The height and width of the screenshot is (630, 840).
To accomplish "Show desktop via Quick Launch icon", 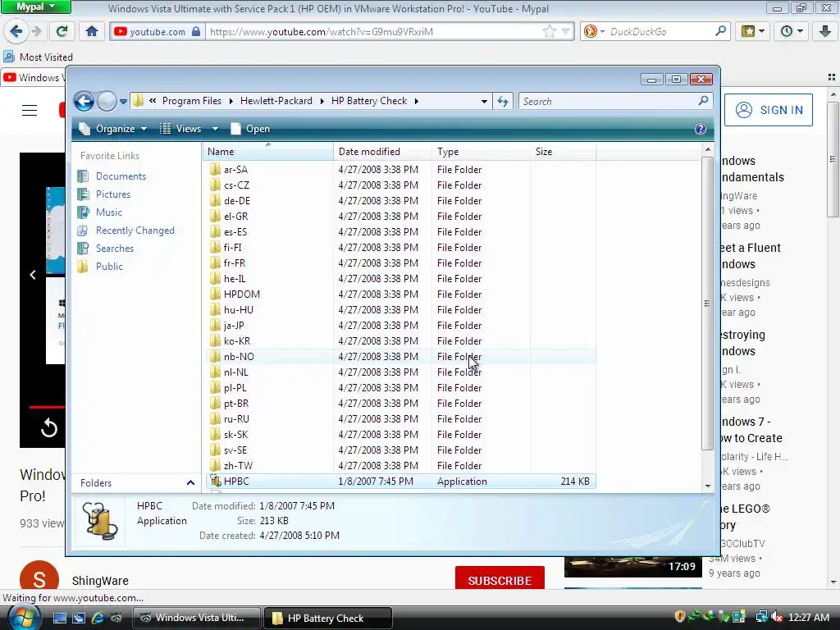I will click(59, 618).
